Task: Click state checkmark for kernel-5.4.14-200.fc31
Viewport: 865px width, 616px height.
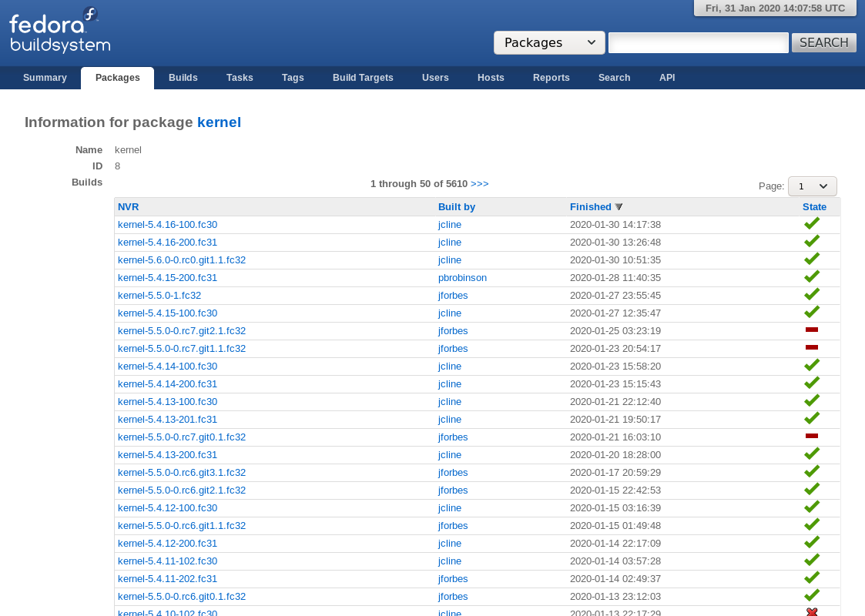Action: pos(812,383)
